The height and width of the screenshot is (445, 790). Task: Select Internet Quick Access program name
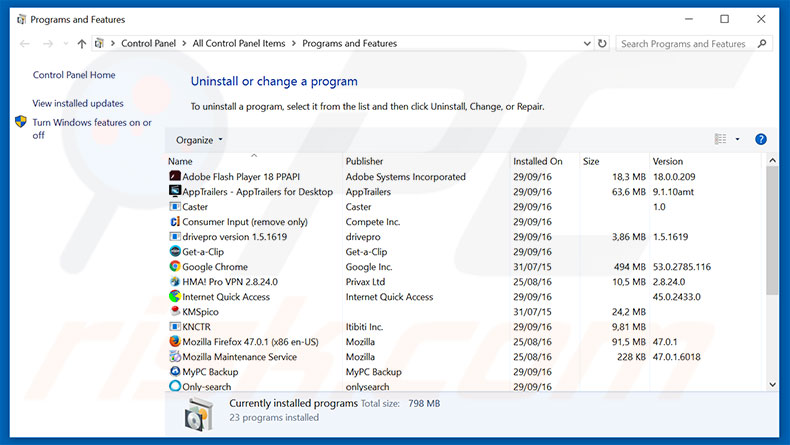(x=226, y=297)
